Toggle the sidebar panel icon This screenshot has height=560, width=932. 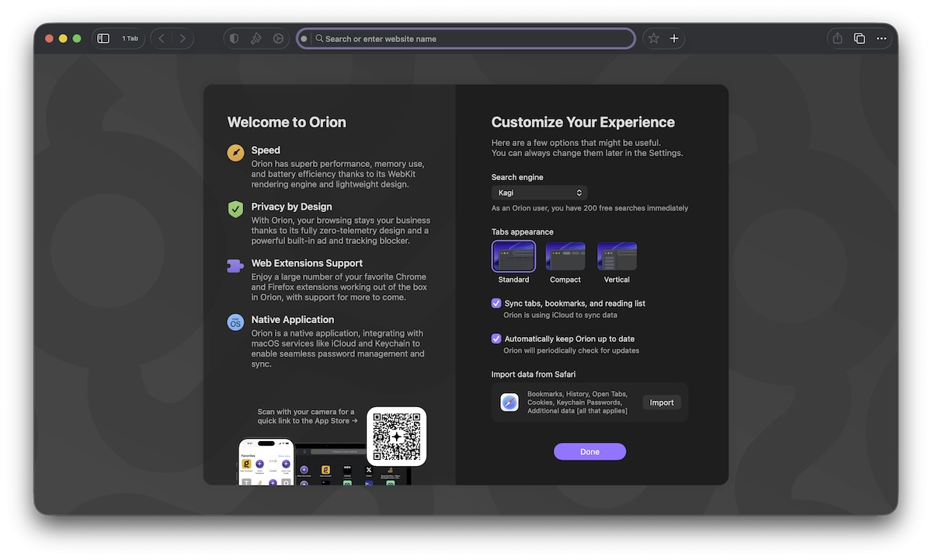click(x=103, y=39)
